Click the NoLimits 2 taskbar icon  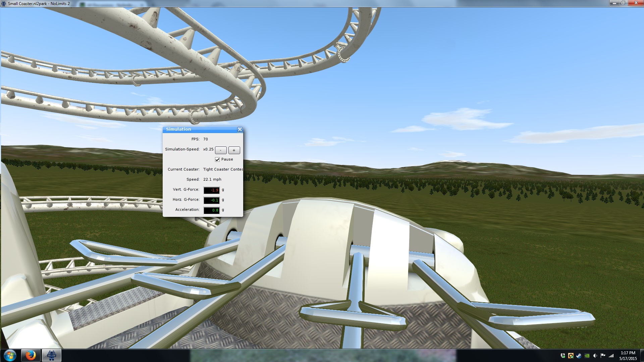coord(52,355)
